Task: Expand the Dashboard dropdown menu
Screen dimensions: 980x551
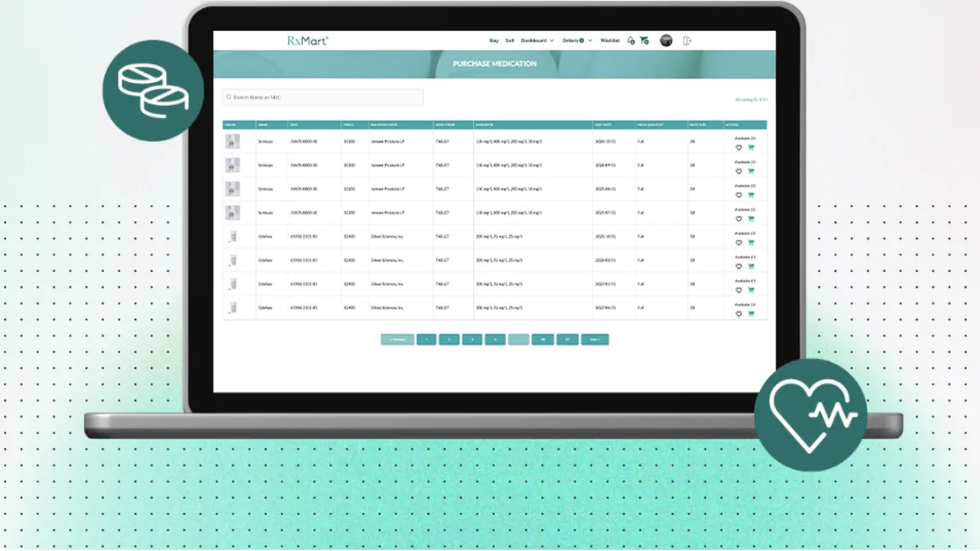Action: 537,41
